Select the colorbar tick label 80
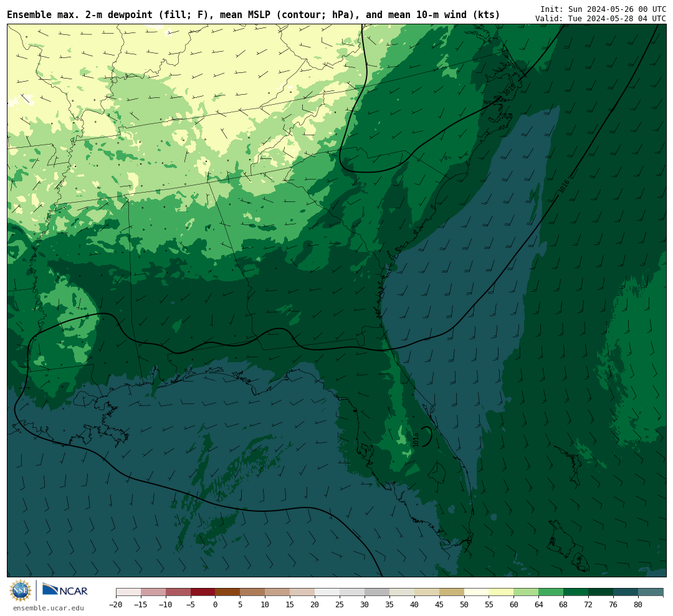This screenshot has height=616, width=673. pos(638,604)
